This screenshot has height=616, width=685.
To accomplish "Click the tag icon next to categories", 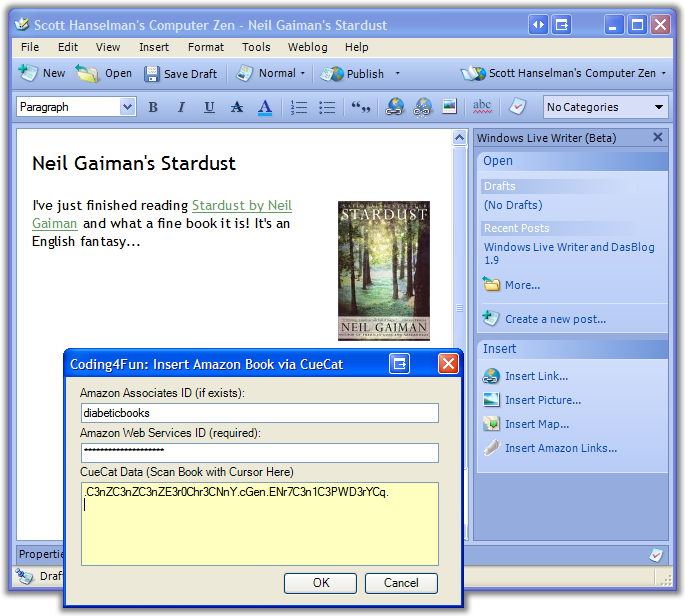I will (517, 107).
